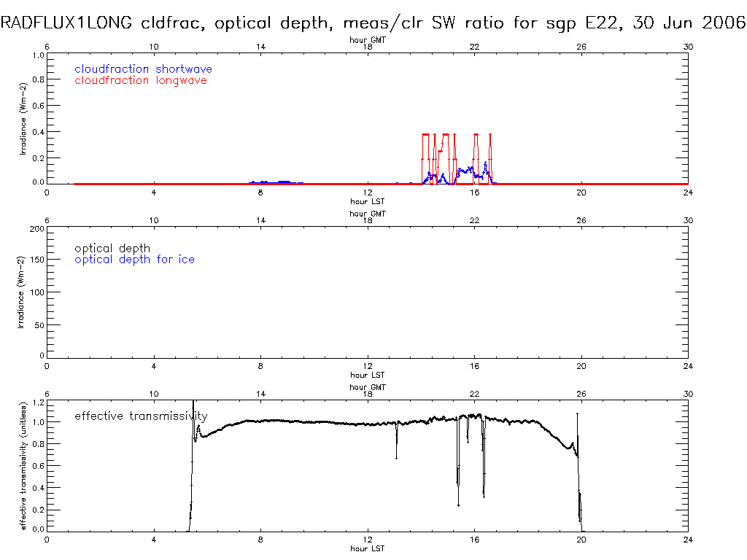
Task: Click the "optical depth for ice" legend label
Action: (x=134, y=260)
